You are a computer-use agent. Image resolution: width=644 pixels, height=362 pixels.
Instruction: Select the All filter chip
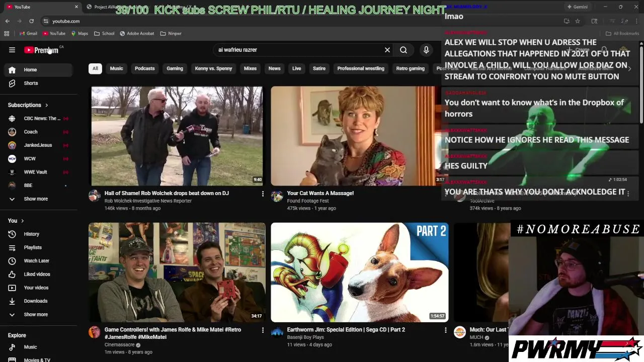pos(95,68)
